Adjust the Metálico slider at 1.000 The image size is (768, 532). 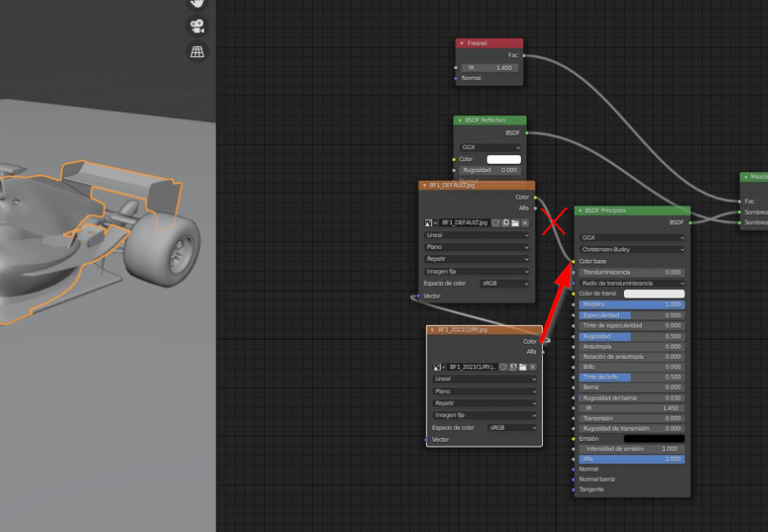click(632, 304)
